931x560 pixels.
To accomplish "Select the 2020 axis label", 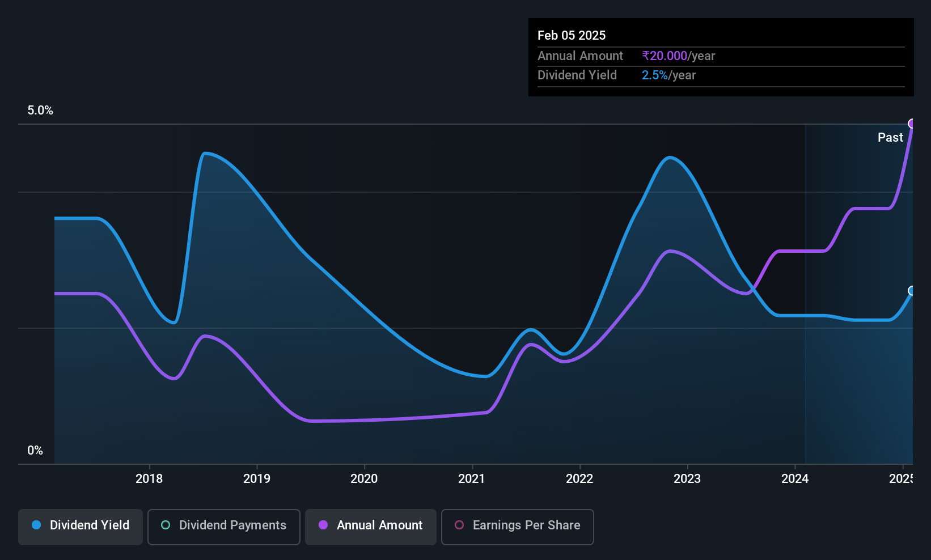I will pos(364,479).
